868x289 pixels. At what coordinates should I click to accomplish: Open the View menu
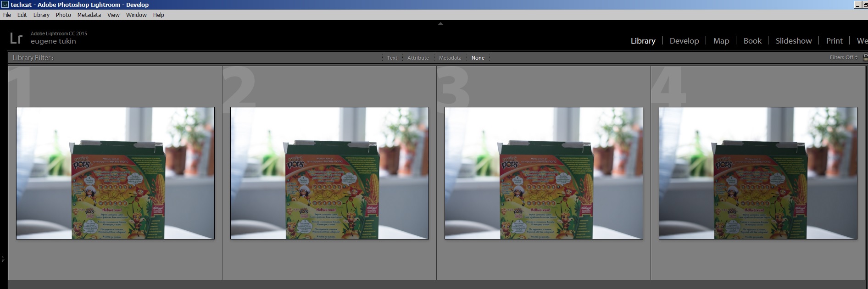pyautogui.click(x=113, y=15)
